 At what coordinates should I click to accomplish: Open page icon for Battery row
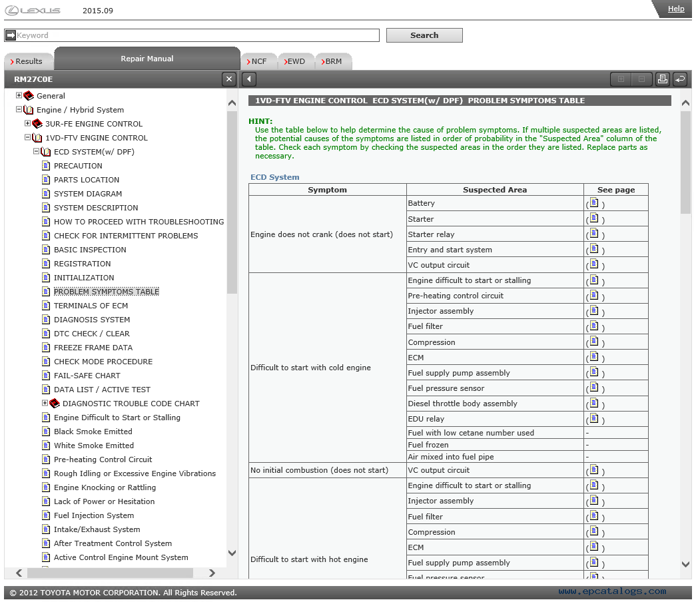point(594,202)
